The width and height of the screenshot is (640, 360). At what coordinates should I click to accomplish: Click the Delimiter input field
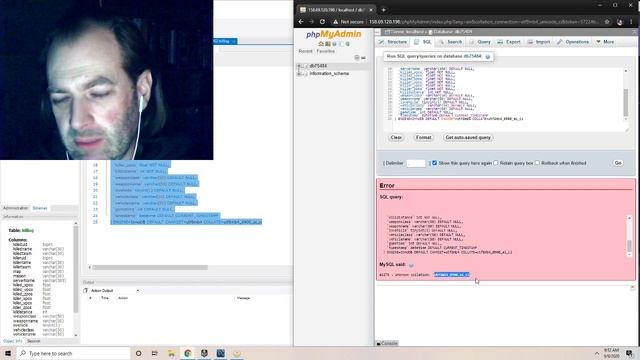tap(416, 163)
